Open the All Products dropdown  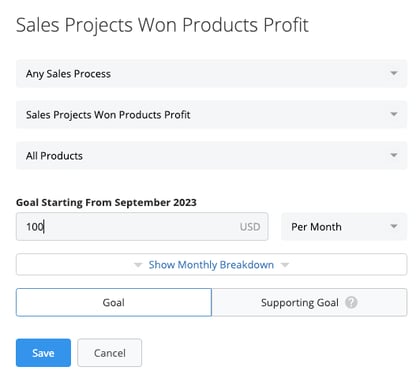[x=211, y=156]
